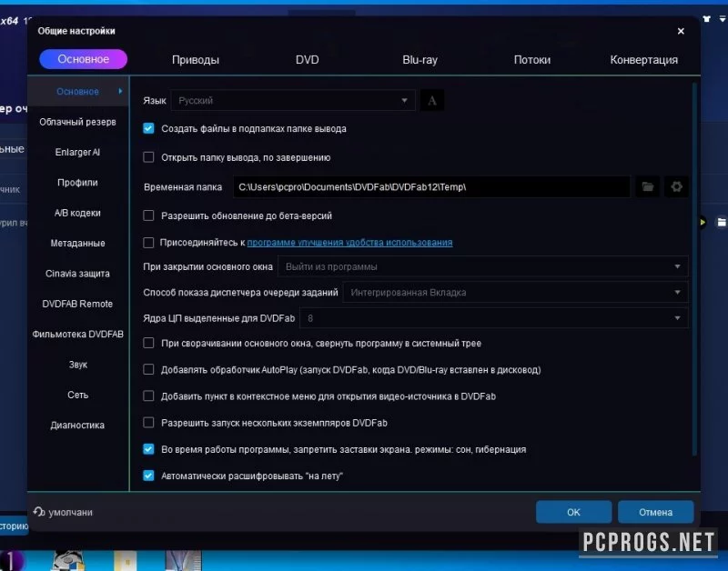This screenshot has height=571, width=728.
Task: Toggle screensaver/sleep prevention checkbox
Action: tap(148, 449)
